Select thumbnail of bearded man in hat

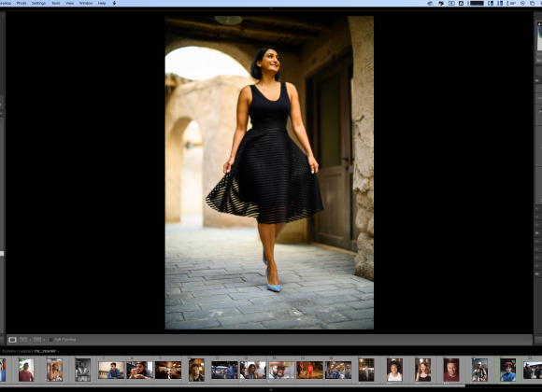pos(281,371)
